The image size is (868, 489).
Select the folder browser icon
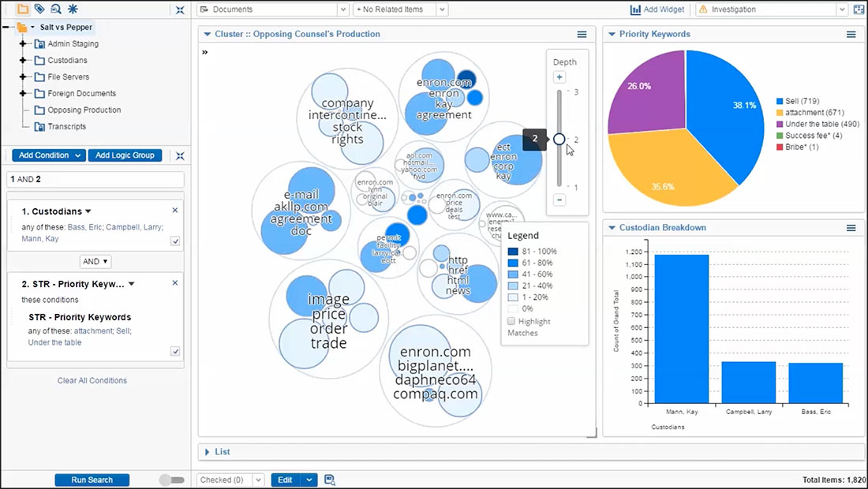pyautogui.click(x=23, y=9)
